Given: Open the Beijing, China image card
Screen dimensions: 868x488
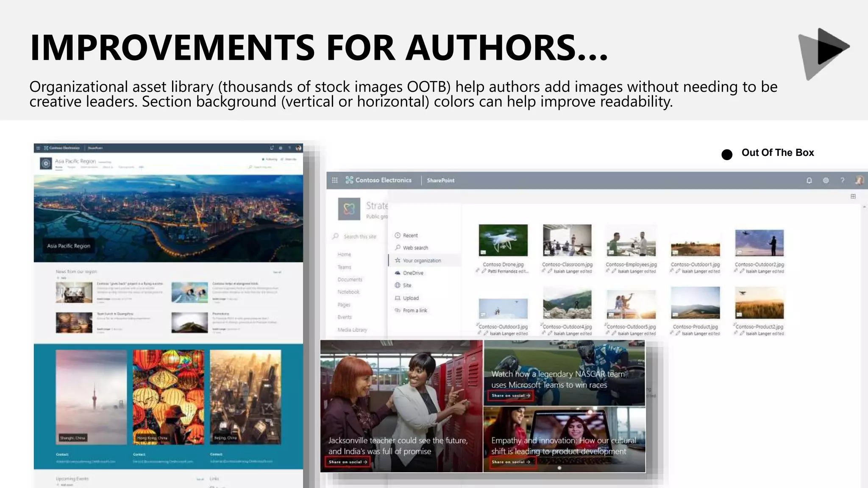Looking at the screenshot, I should click(245, 397).
